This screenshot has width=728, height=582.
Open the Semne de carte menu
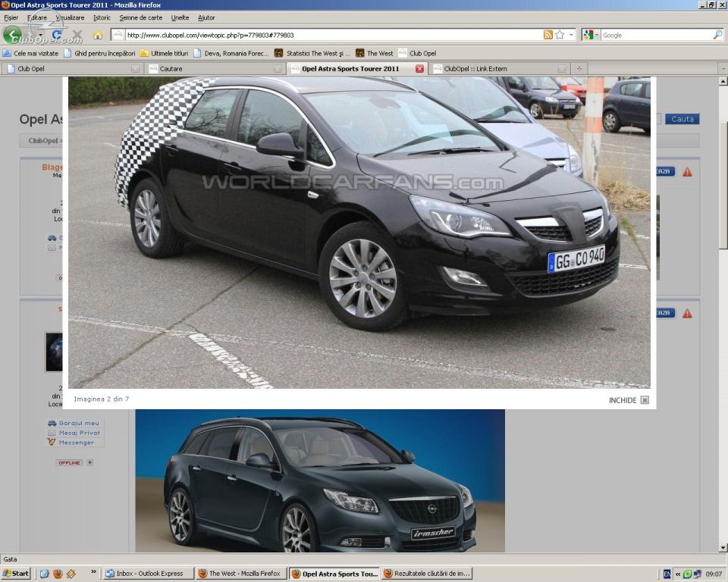click(x=141, y=17)
